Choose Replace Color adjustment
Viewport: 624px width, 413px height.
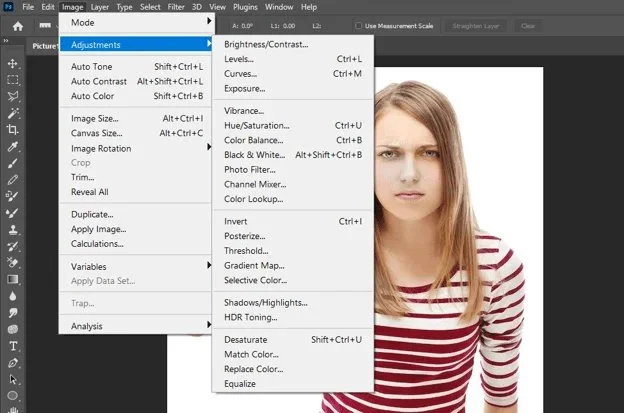293,369
